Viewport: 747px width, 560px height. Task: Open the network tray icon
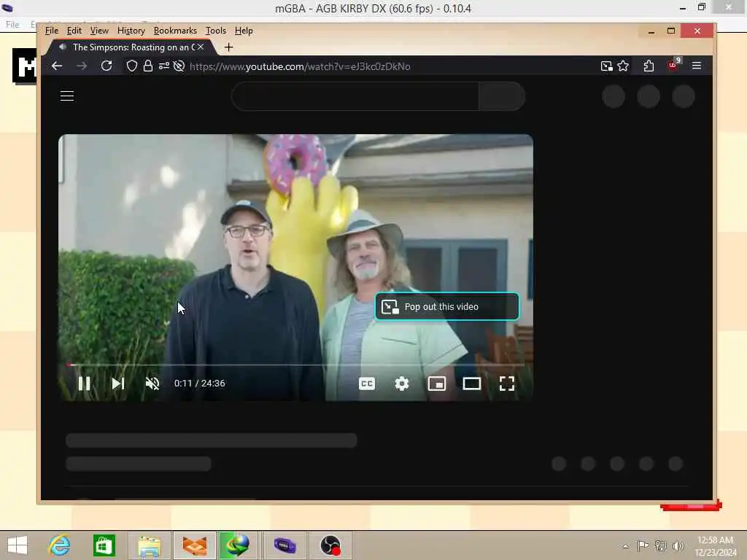pos(660,545)
